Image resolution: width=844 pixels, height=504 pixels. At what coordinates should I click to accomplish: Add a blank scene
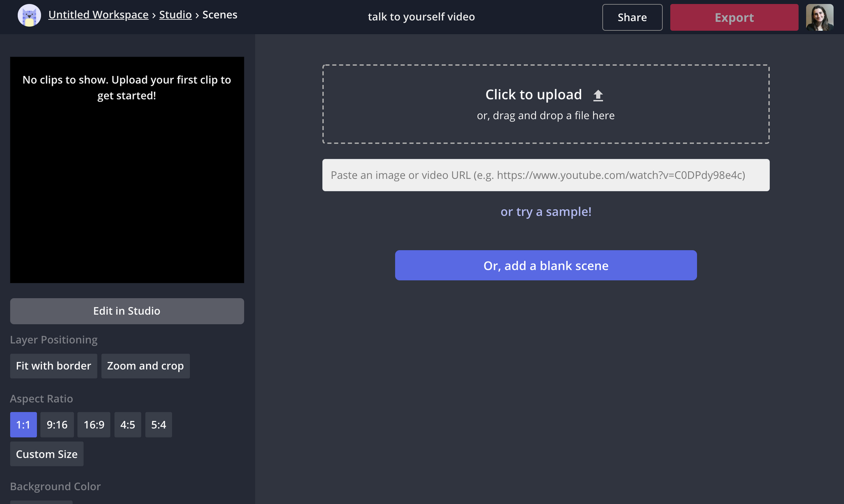pos(546,265)
